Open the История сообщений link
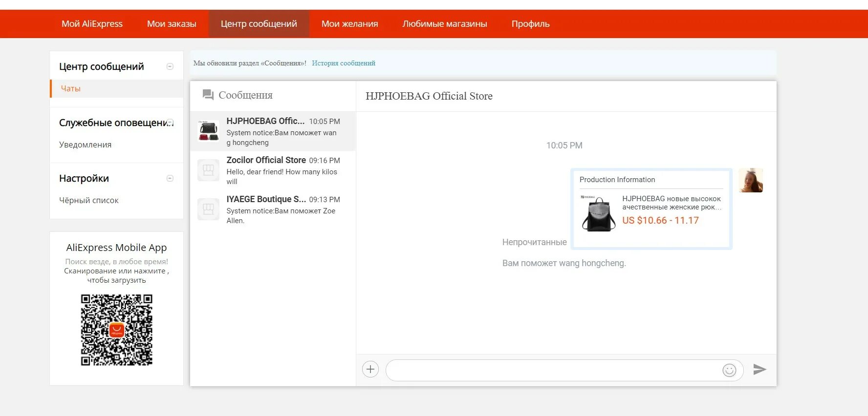The height and width of the screenshot is (416, 868). tap(344, 63)
